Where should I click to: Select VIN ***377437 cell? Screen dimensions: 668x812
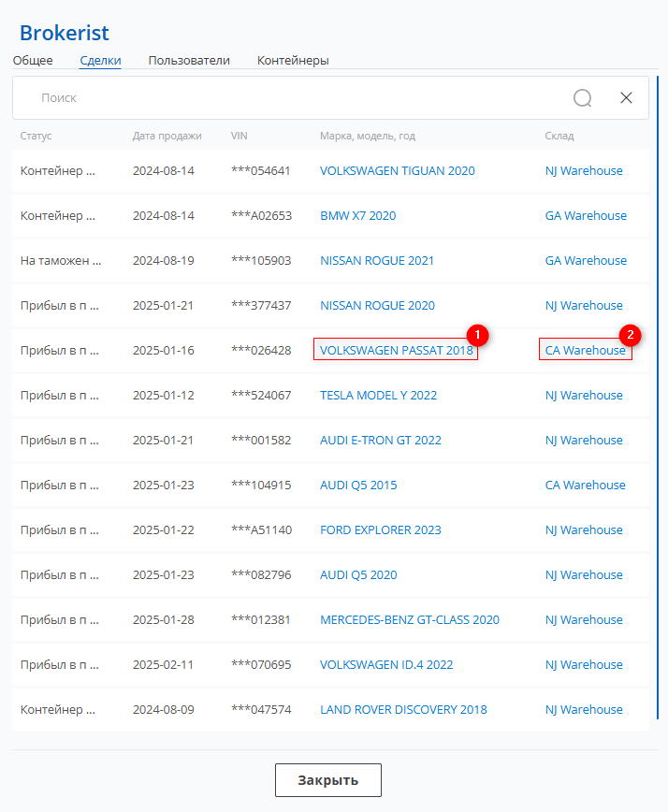click(261, 306)
